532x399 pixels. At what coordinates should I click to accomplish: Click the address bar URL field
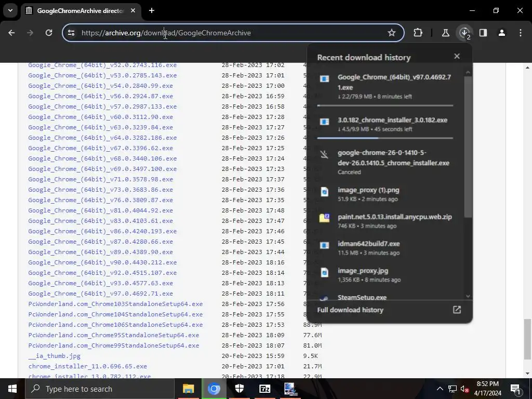[233, 33]
